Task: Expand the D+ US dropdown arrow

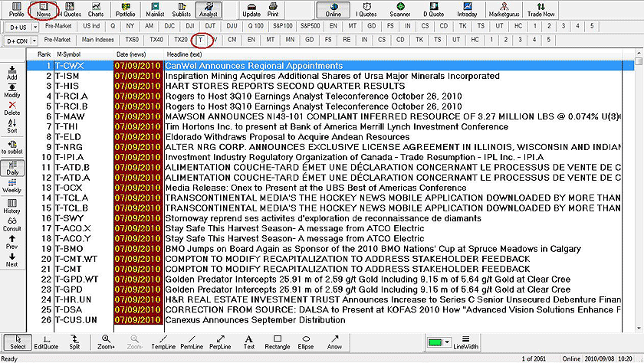Action: pyautogui.click(x=35, y=28)
